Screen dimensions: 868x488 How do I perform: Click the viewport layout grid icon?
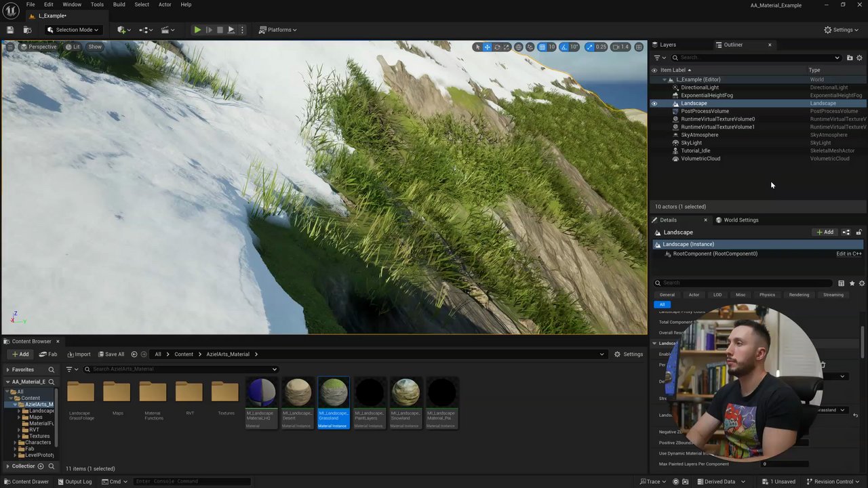(x=639, y=47)
